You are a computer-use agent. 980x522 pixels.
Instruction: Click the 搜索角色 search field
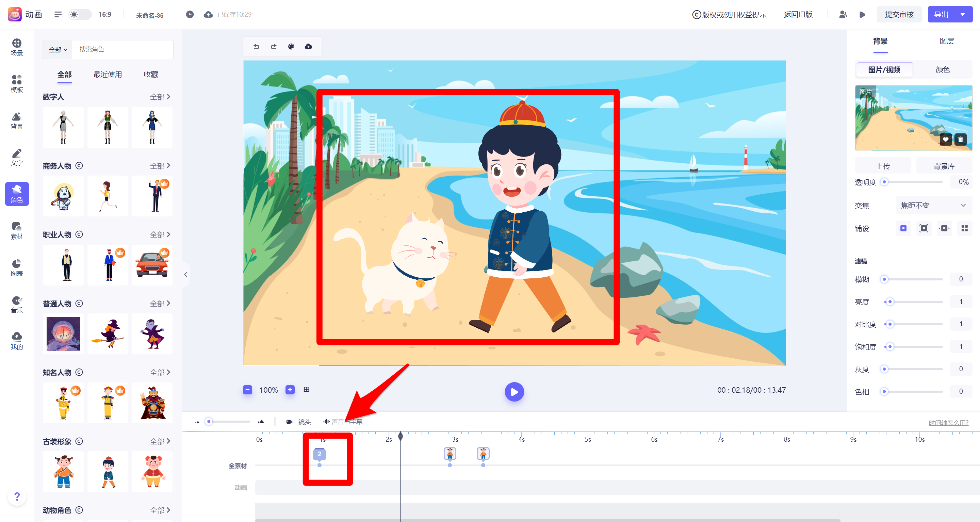122,49
